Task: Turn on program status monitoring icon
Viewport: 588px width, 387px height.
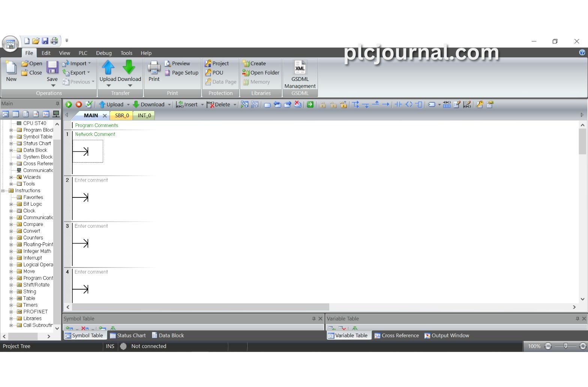Action: pyautogui.click(x=244, y=105)
